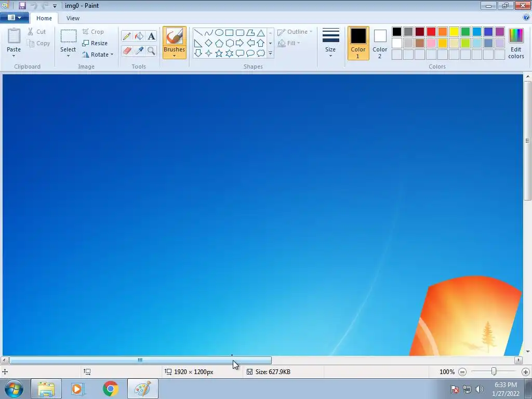Choose the Diamond shape
This screenshot has width=532, height=399.
[x=209, y=43]
